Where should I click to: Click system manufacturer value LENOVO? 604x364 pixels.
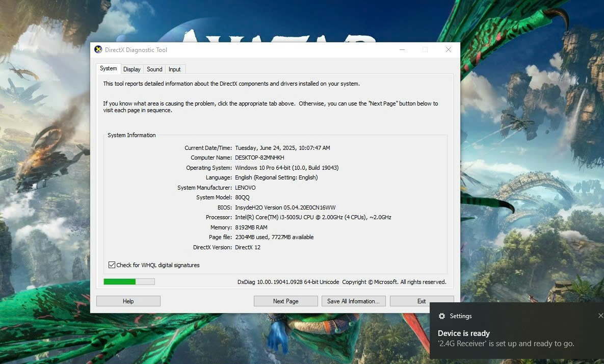(x=245, y=188)
